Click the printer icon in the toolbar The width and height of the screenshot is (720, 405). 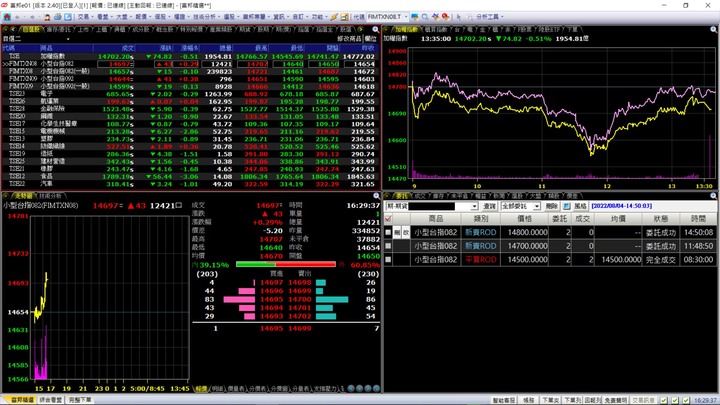[x=57, y=17]
